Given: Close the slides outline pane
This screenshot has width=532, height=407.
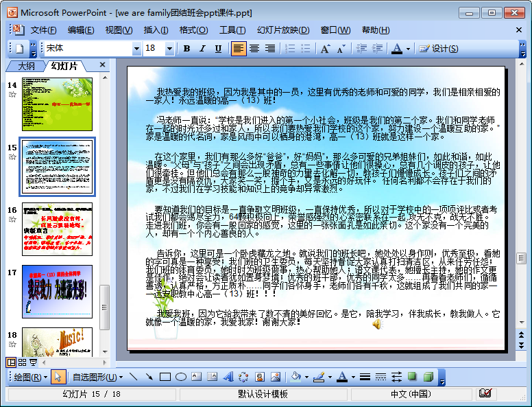Looking at the screenshot, I should [x=102, y=65].
